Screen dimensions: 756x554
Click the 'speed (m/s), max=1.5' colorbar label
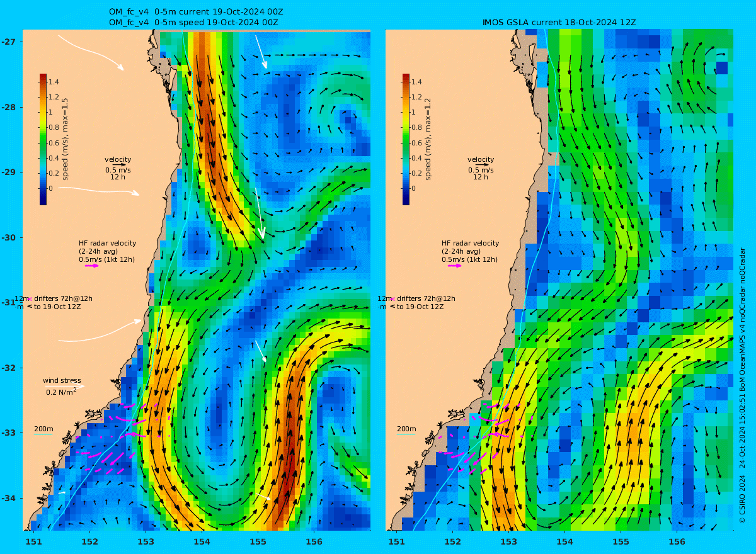click(66, 140)
